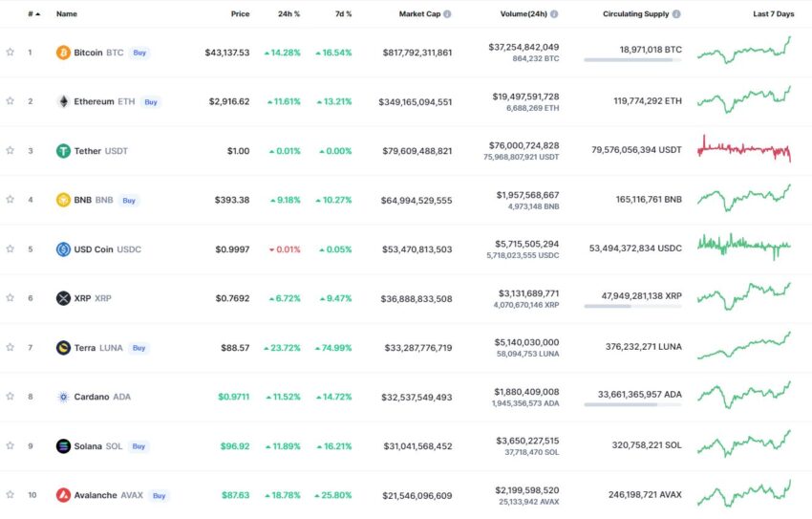
Task: Click the Terra LUNA logo icon
Action: pos(63,348)
